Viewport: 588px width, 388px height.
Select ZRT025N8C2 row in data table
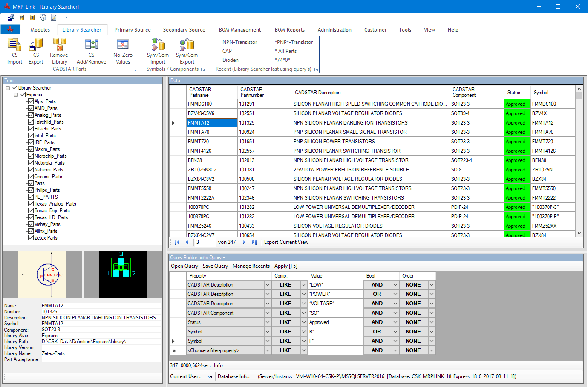372,170
